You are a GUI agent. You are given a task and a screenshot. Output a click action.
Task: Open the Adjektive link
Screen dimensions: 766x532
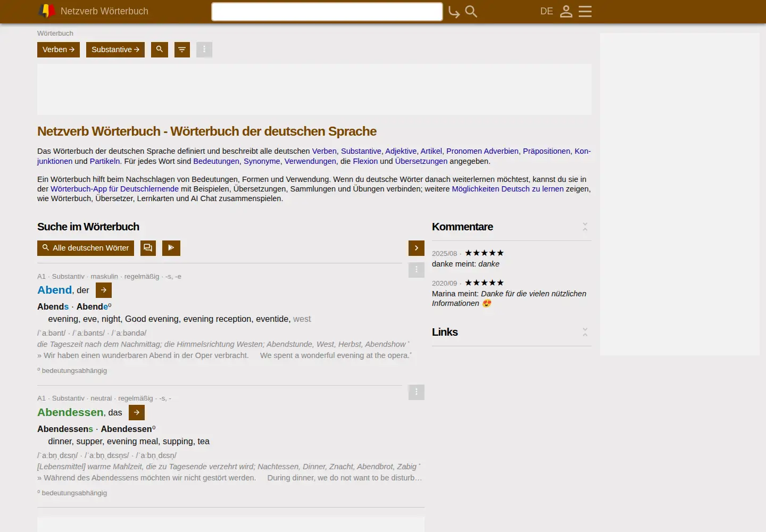click(x=401, y=151)
